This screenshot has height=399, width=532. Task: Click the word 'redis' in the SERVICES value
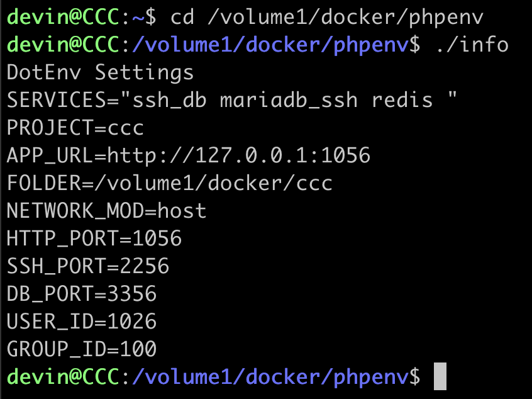(x=402, y=100)
